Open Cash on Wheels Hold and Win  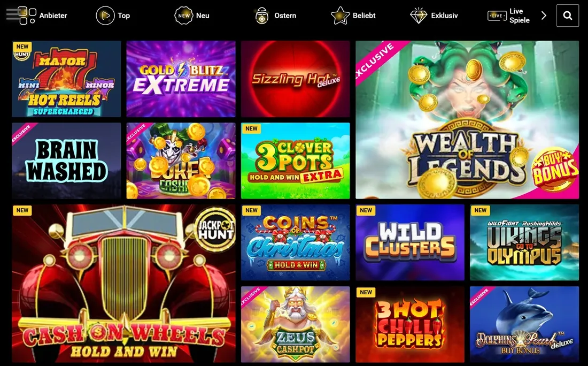[x=124, y=284]
